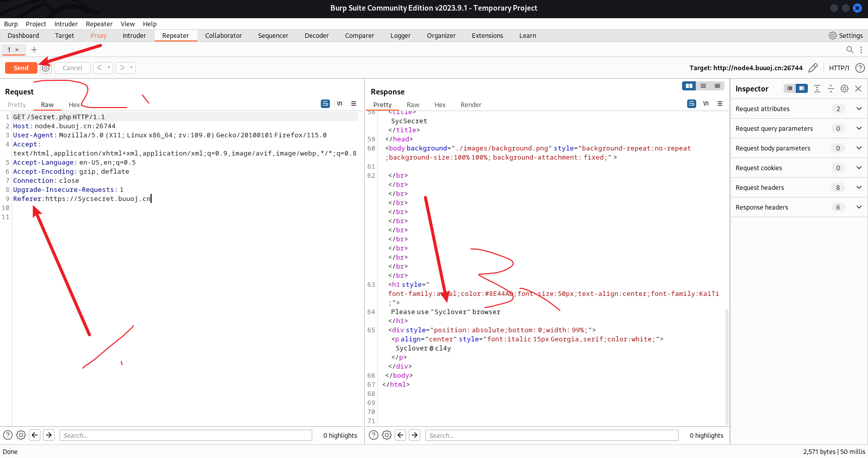
Task: Select top-bottom request/response layout
Action: [703, 86]
